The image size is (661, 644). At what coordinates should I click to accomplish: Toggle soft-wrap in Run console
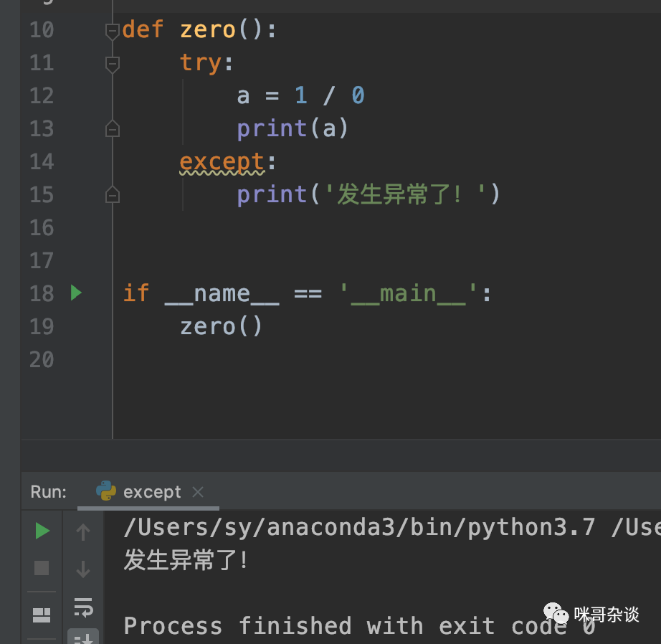pyautogui.click(x=83, y=607)
